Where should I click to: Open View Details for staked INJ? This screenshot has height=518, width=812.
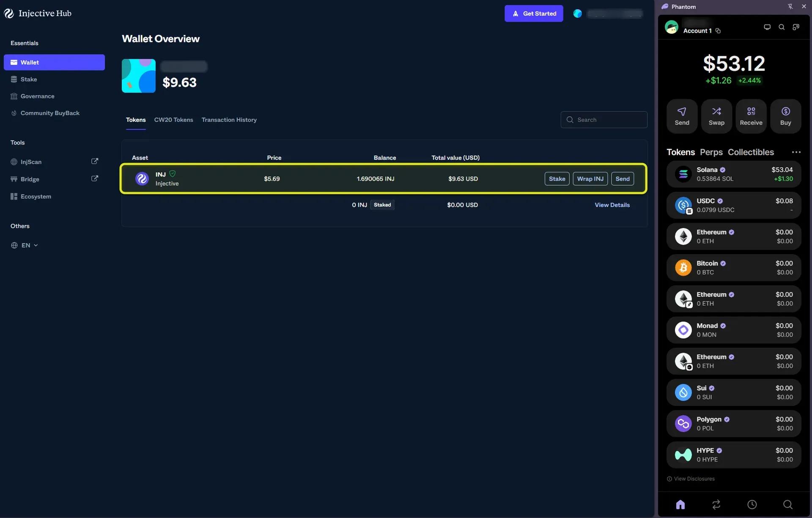tap(612, 205)
